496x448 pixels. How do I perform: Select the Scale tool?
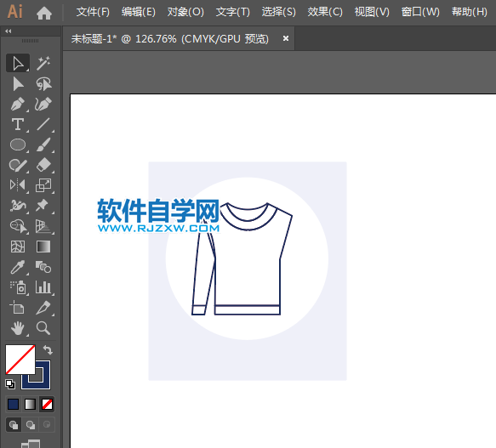point(43,185)
